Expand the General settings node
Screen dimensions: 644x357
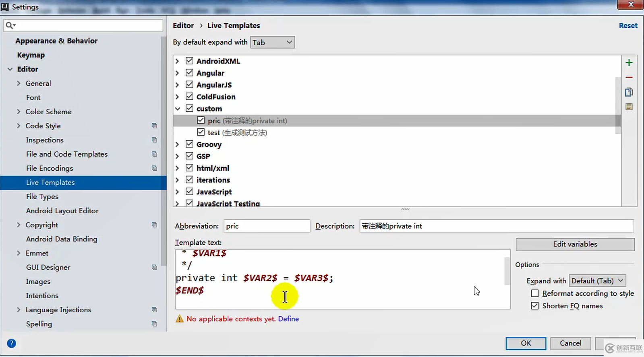pos(19,83)
